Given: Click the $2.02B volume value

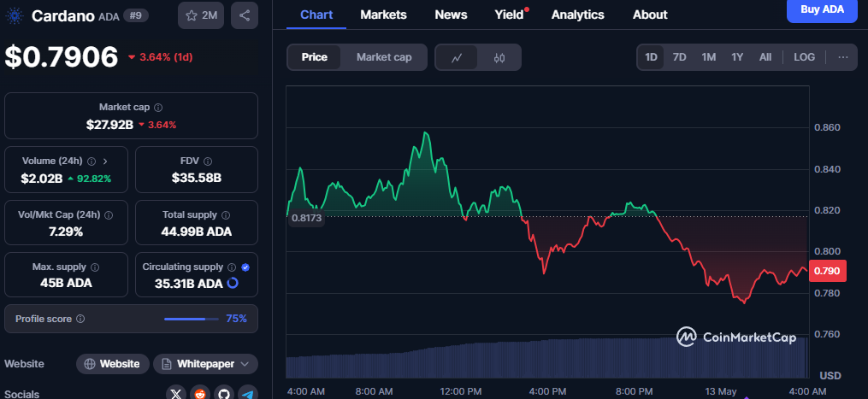Looking at the screenshot, I should tap(42, 179).
